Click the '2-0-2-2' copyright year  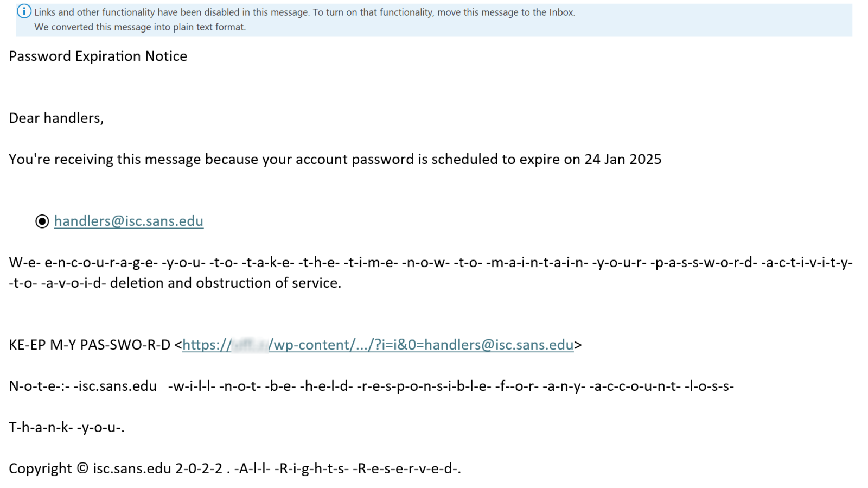(199, 469)
